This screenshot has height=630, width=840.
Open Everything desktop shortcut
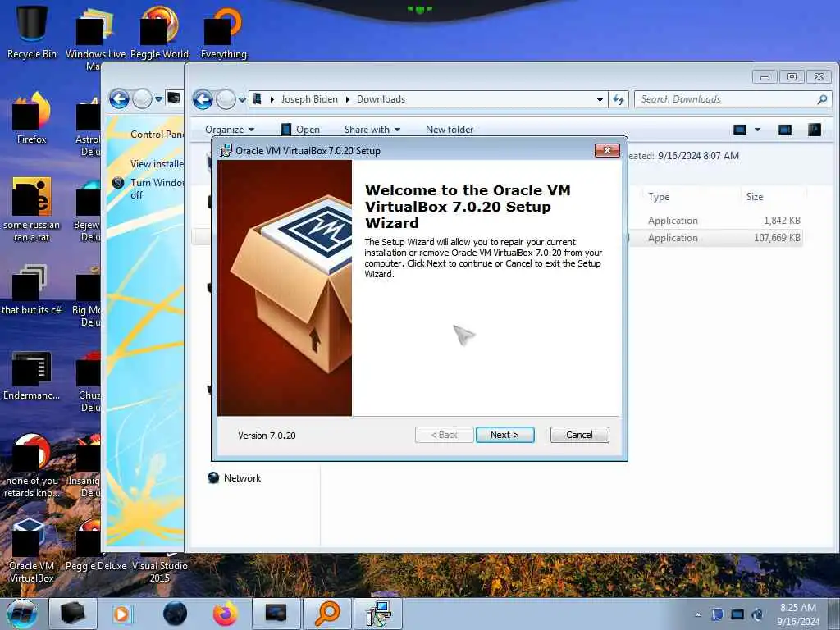[223, 33]
